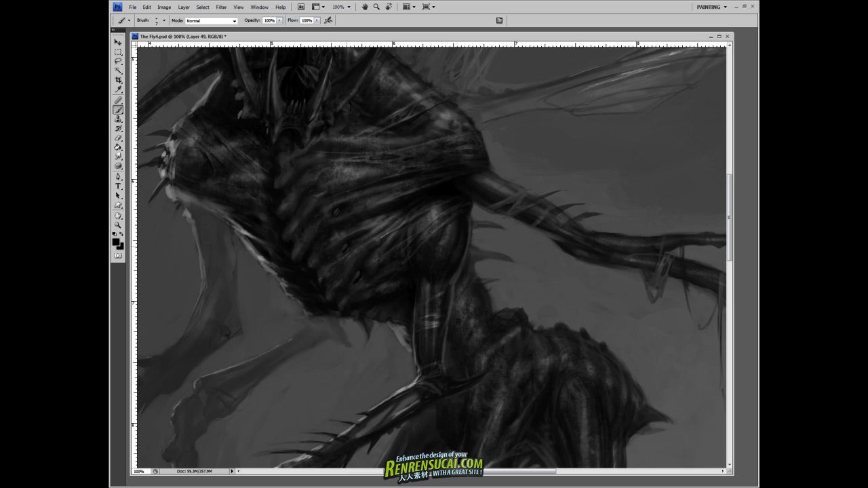The image size is (868, 488).
Task: Select the History Brush tool
Action: point(118,129)
